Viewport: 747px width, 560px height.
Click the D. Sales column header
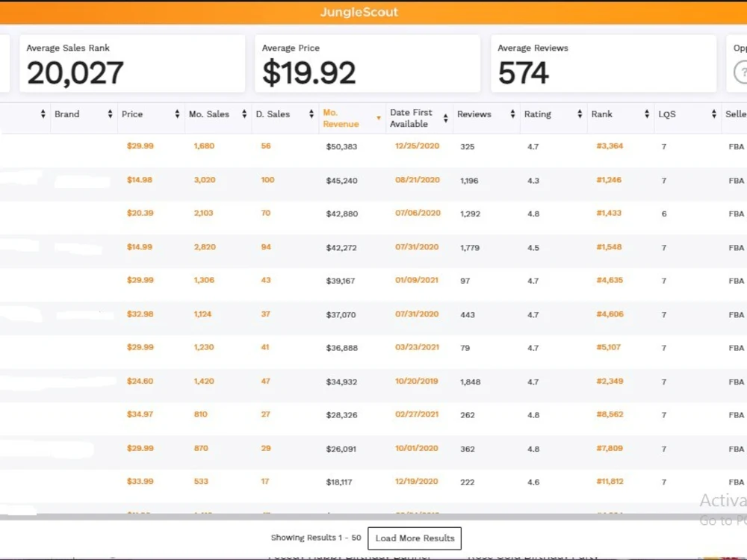coord(273,114)
